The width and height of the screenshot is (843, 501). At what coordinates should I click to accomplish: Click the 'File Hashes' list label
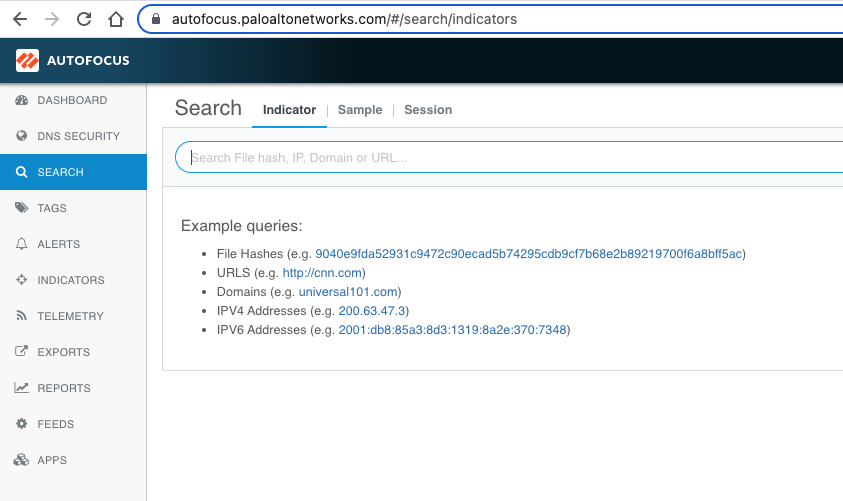[x=250, y=254]
